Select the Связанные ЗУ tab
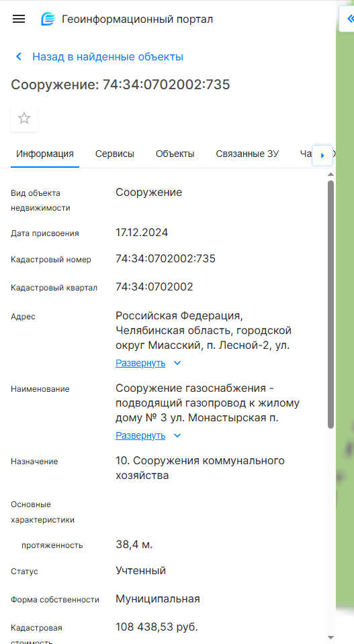The image size is (354, 644). pyautogui.click(x=247, y=154)
